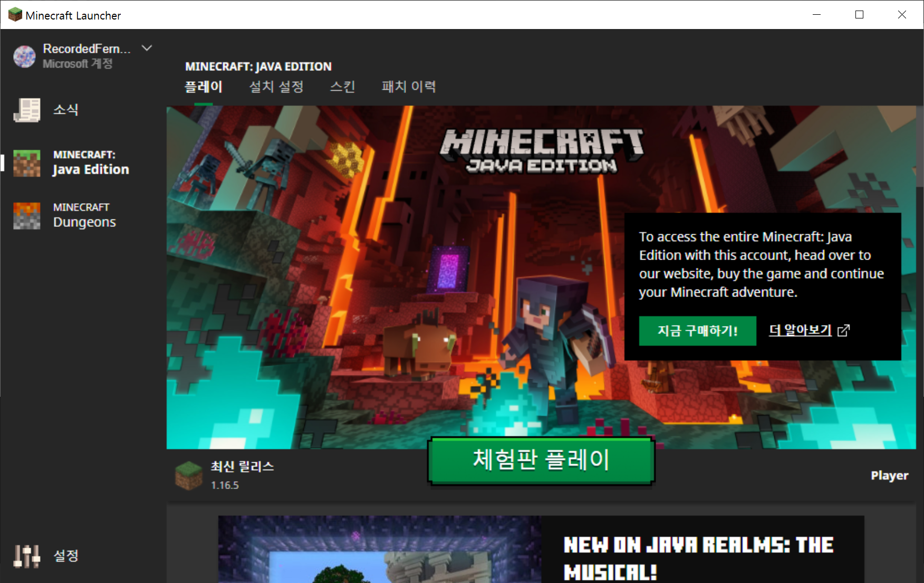The width and height of the screenshot is (924, 583).
Task: Open the Java Realms: The Musical news thumbnail
Action: pyautogui.click(x=380, y=549)
